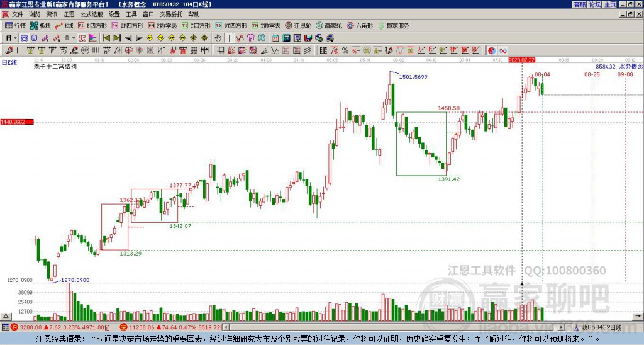644x345 pixels.
Task: Click the 日K线 label
Action: [x=9, y=62]
